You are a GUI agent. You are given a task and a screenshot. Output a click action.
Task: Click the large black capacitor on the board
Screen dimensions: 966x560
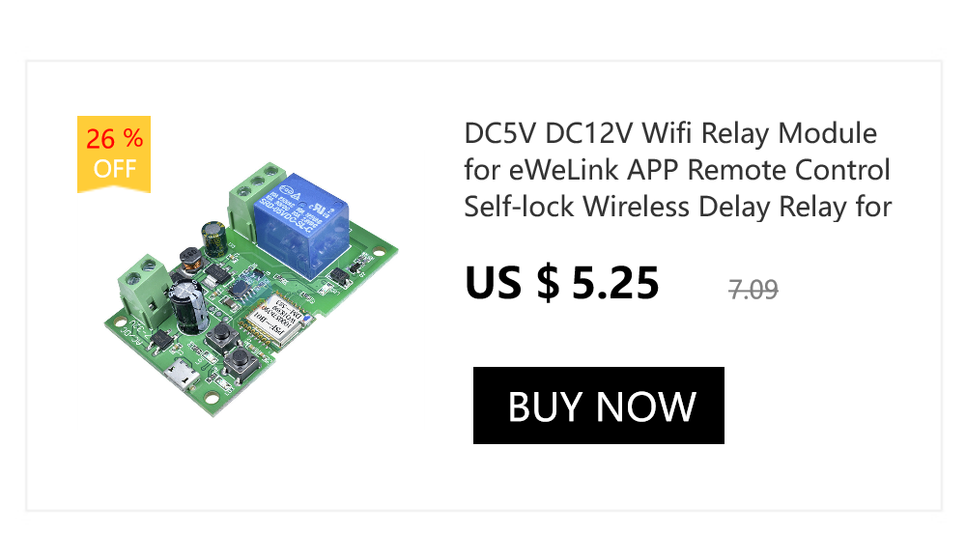(x=189, y=306)
